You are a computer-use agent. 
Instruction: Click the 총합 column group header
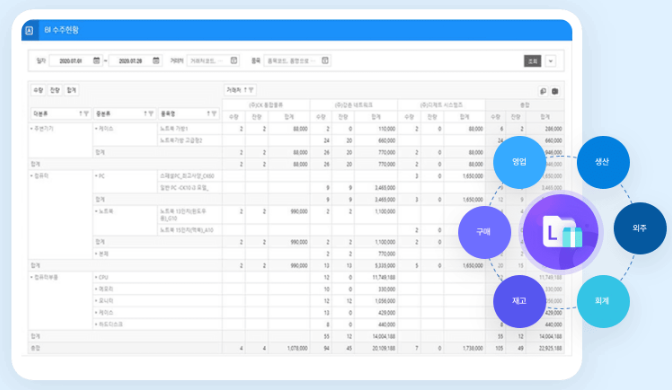tap(525, 105)
